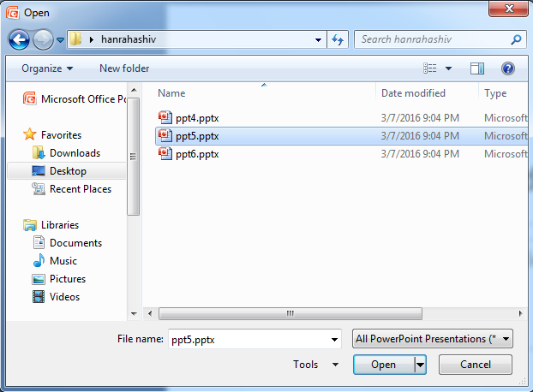
Task: Open the Tools menu
Action: coord(316,365)
